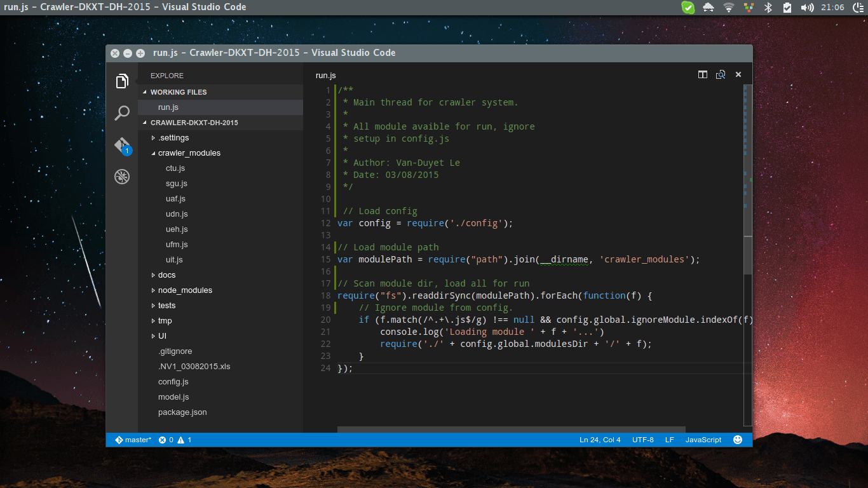Open the Search view in the activity bar
Viewport: 868px width, 488px height.
[x=121, y=112]
